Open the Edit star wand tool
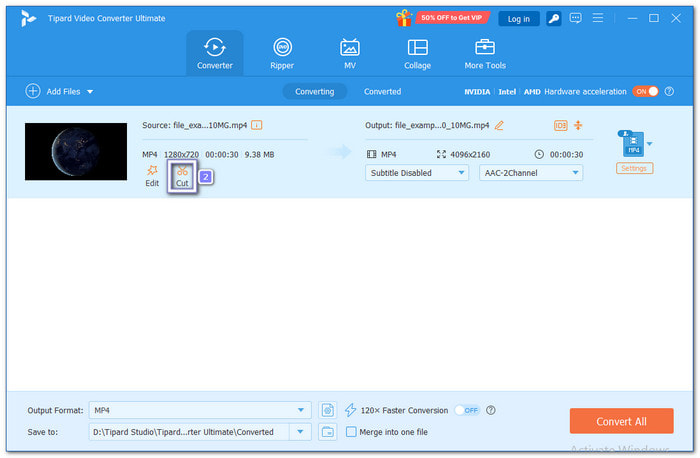700x458 pixels. point(152,175)
